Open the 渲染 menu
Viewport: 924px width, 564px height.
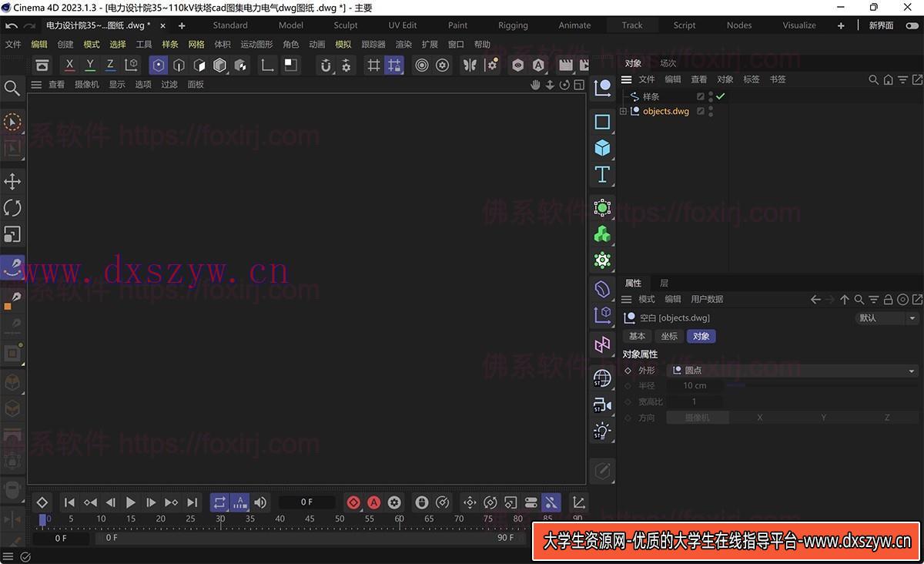tap(403, 45)
